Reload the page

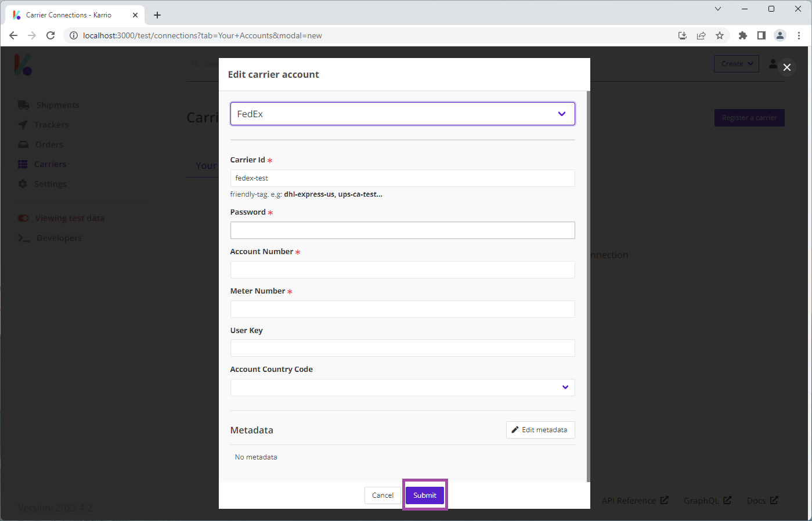point(50,35)
